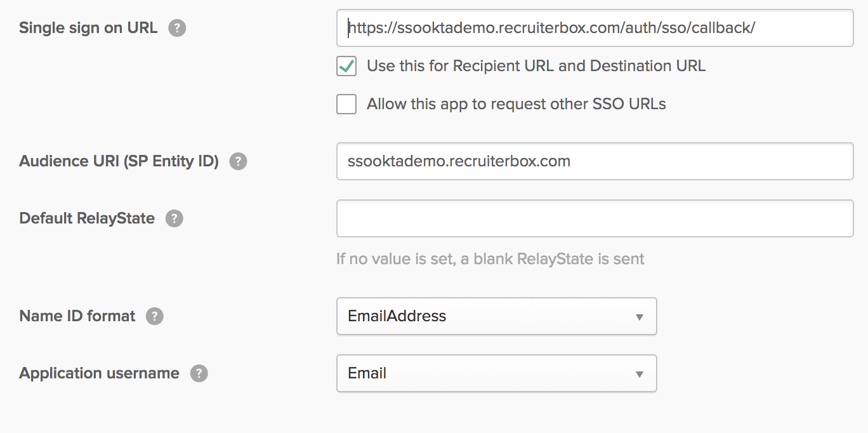Open help for Audience URI (SP Entity ID)
The width and height of the screenshot is (868, 433).
238,161
